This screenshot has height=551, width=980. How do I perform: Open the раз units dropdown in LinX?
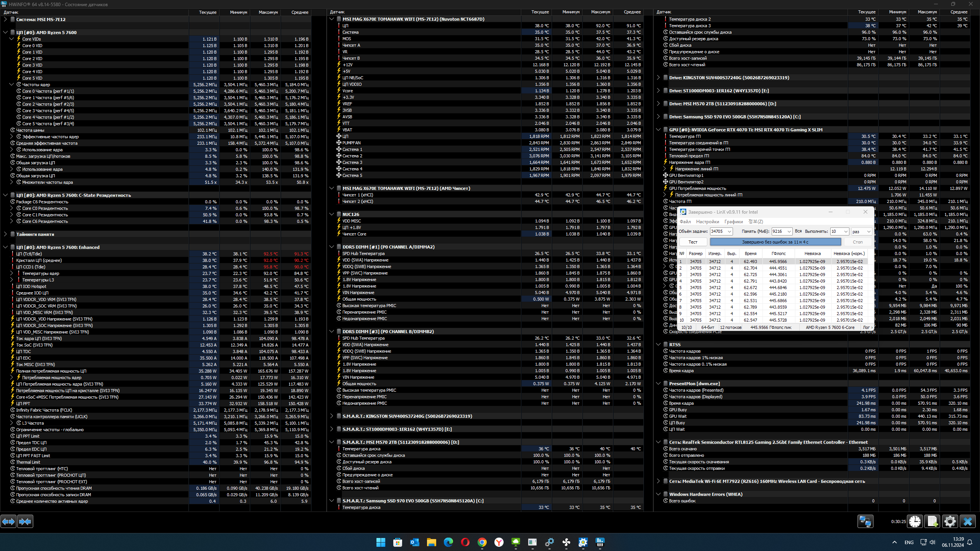(x=869, y=232)
